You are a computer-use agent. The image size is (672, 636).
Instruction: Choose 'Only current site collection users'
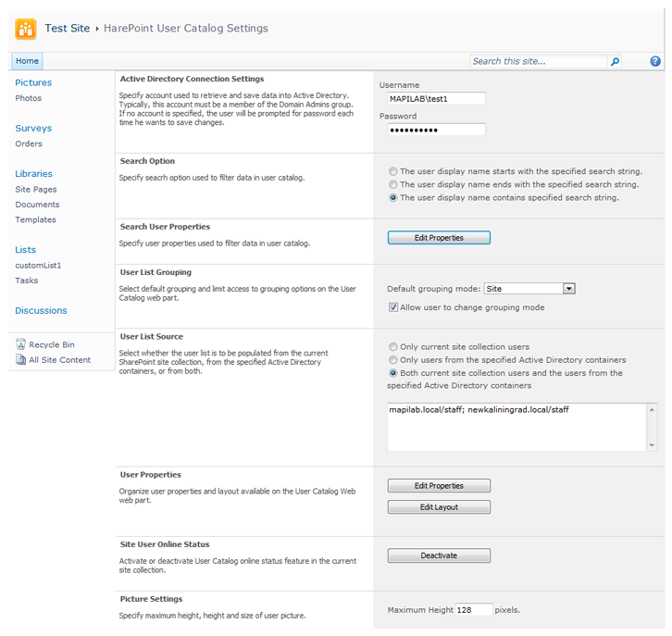coord(393,347)
